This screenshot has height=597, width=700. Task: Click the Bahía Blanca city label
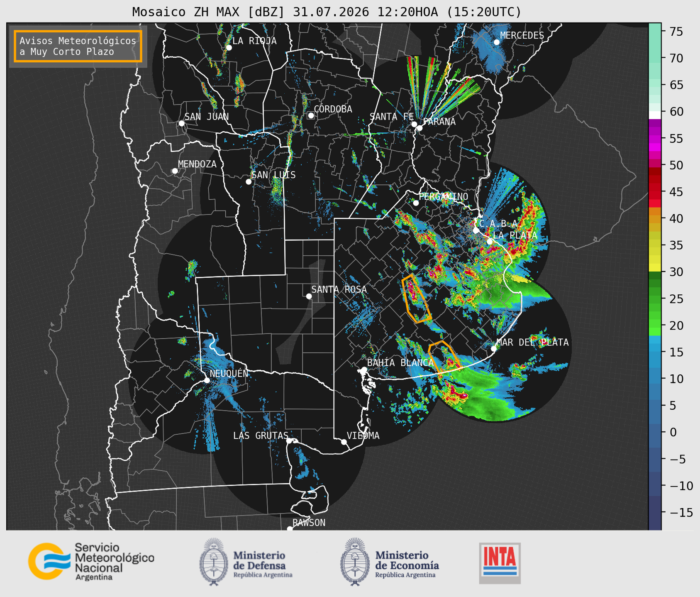400,362
